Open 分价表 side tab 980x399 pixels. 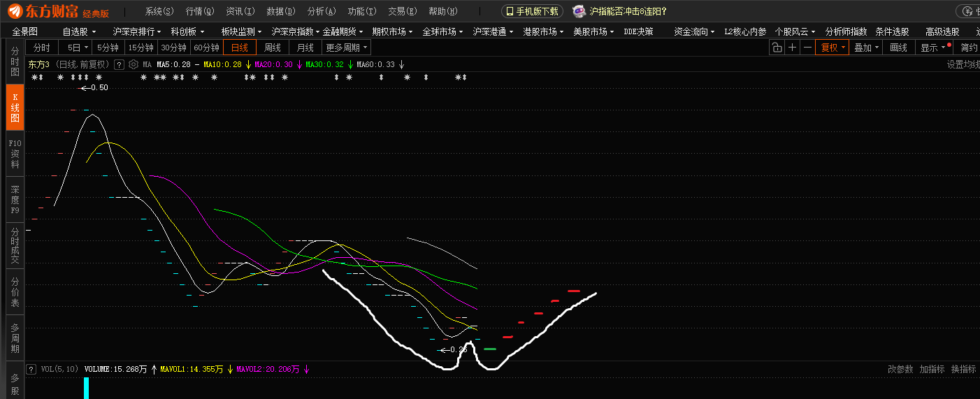pyautogui.click(x=15, y=291)
